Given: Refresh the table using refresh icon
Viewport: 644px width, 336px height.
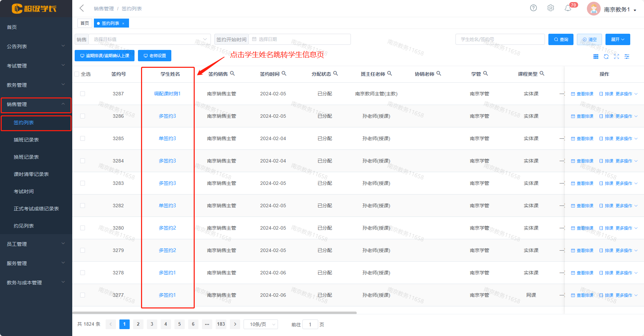Looking at the screenshot, I should click(x=606, y=56).
